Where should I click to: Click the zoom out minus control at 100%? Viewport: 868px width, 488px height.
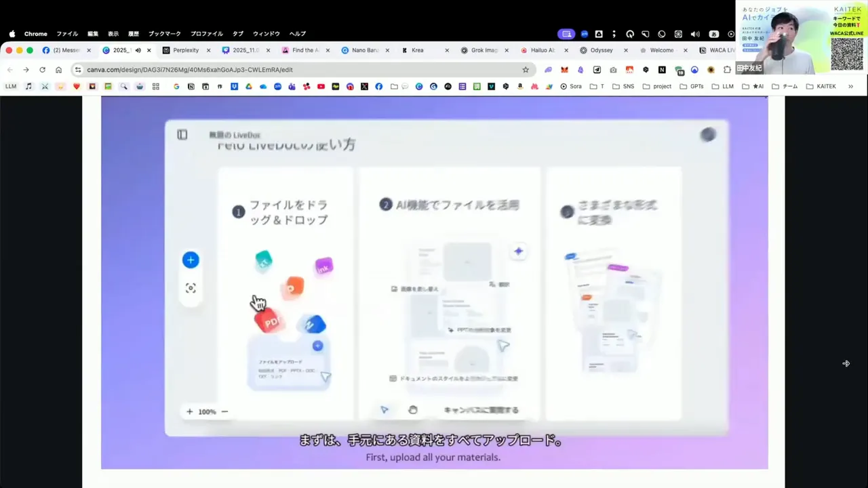pyautogui.click(x=224, y=411)
